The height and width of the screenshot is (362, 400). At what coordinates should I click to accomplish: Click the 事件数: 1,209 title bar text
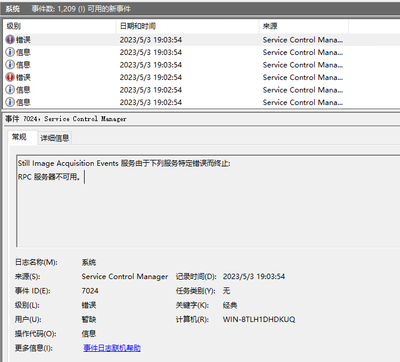pyautogui.click(x=81, y=9)
